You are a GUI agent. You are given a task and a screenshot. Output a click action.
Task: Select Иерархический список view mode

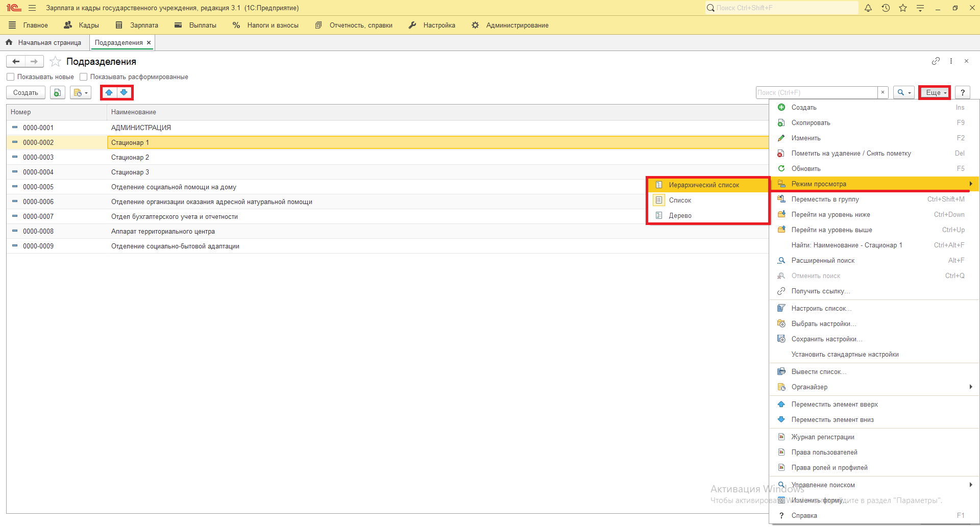tap(708, 185)
